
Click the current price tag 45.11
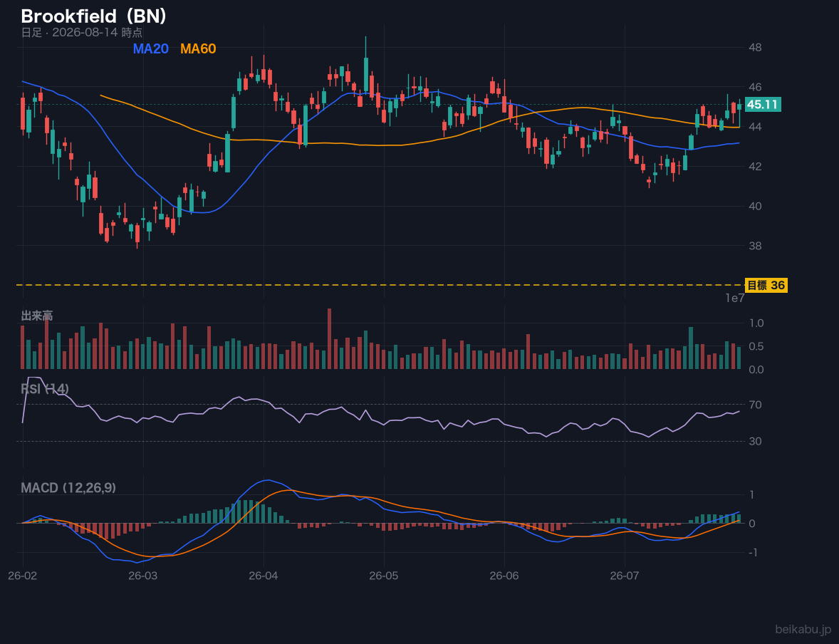point(763,105)
